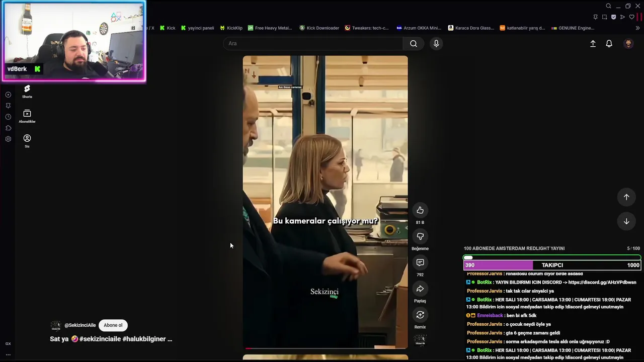Image resolution: width=644 pixels, height=362 pixels.
Task: Share the short via Paylaş icon
Action: 420,289
